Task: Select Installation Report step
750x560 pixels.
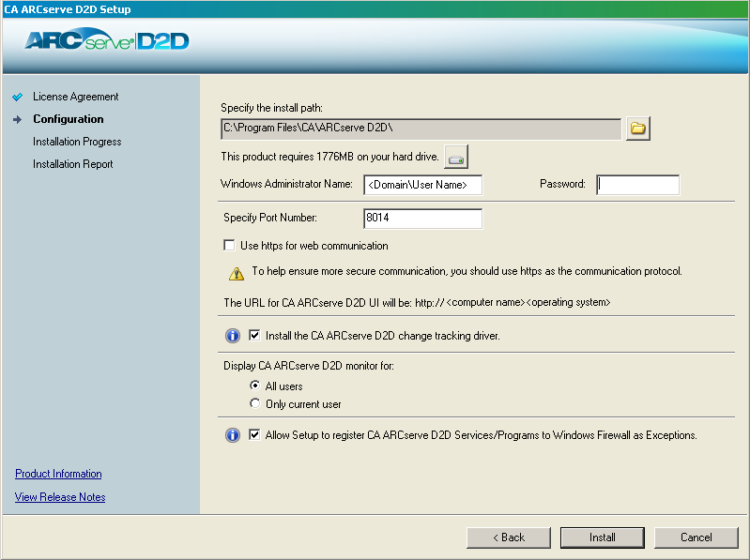Action: pos(72,164)
